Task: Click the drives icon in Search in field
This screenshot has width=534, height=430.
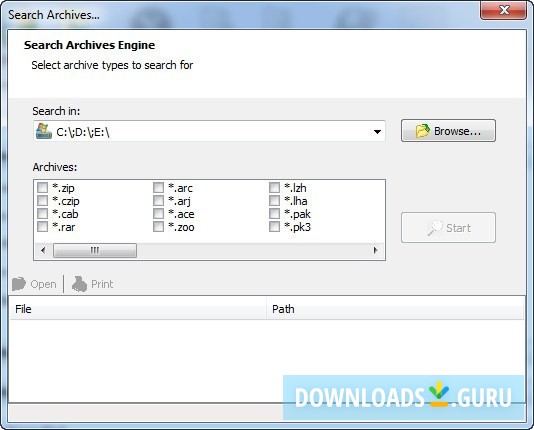Action: [44, 131]
